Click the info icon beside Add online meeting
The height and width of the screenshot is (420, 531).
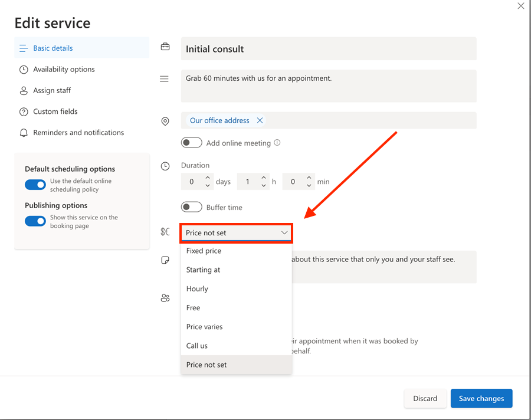pos(277,143)
